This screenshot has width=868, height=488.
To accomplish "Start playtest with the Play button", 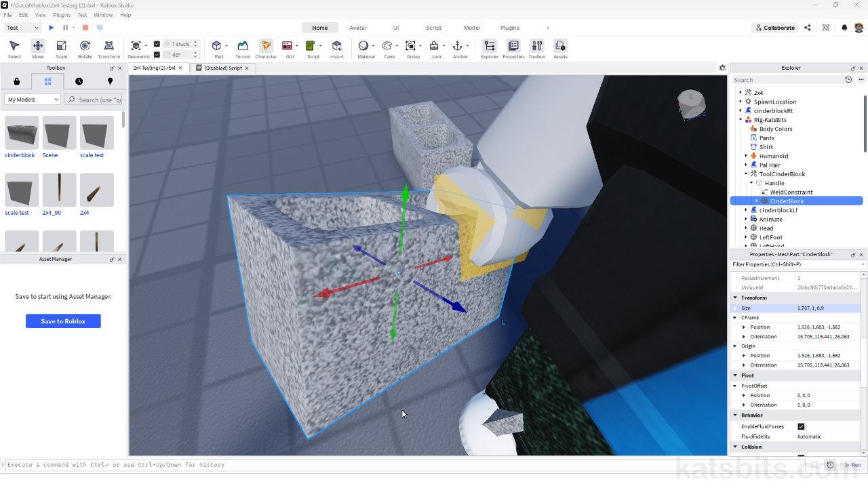I will (51, 28).
